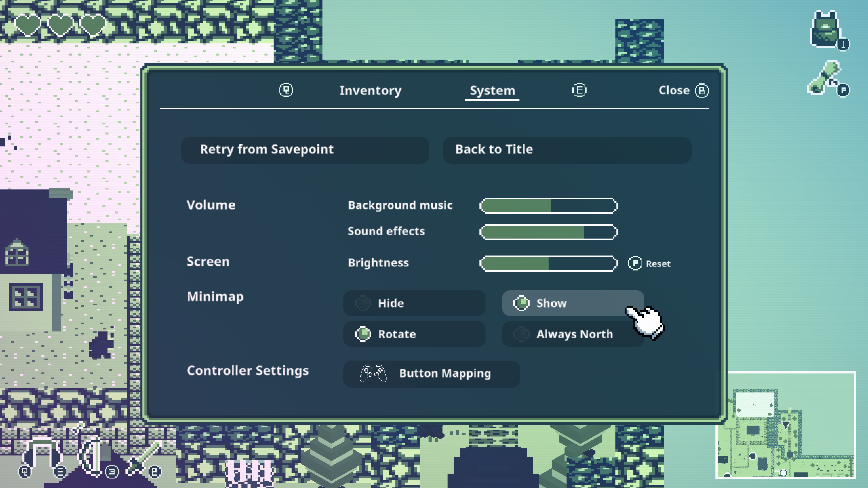Select the Hide minimap option
Screen dimensions: 868x488
point(414,303)
